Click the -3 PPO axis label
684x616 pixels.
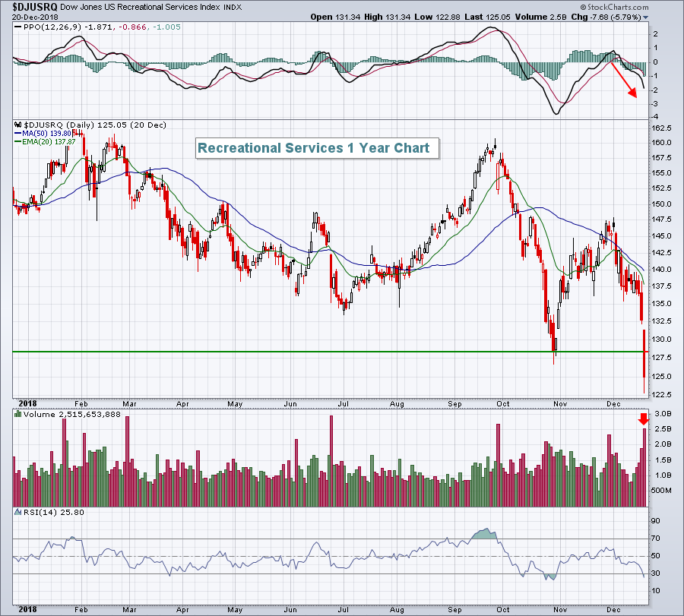(x=655, y=104)
